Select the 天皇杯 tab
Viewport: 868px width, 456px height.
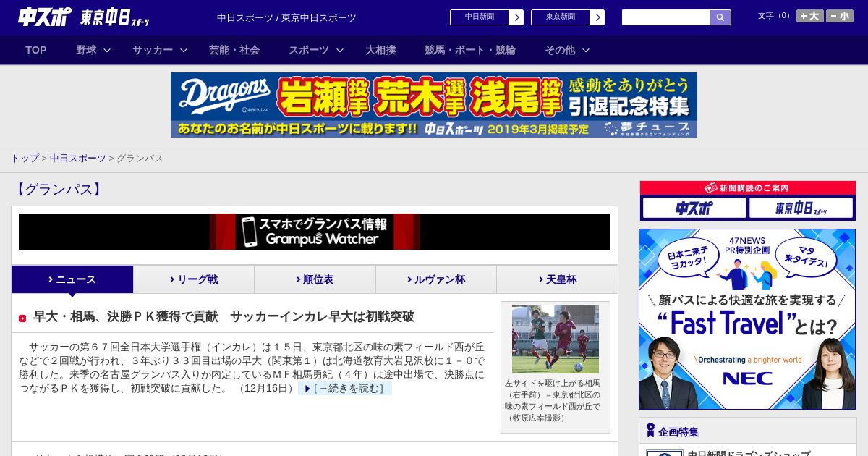click(557, 279)
